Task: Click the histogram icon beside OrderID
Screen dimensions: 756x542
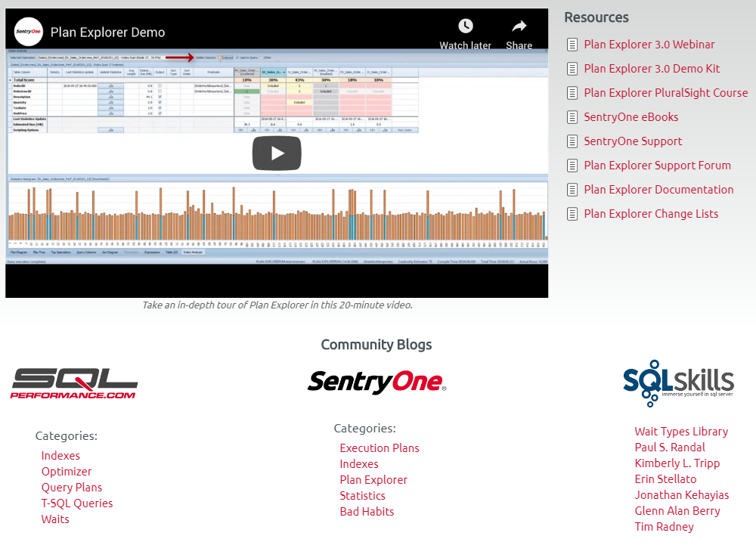Action: click(x=111, y=85)
